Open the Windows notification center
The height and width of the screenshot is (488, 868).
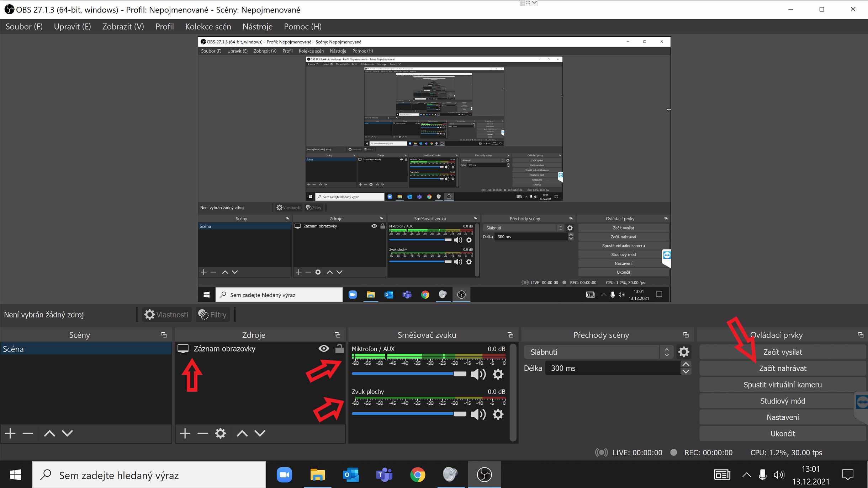point(848,475)
